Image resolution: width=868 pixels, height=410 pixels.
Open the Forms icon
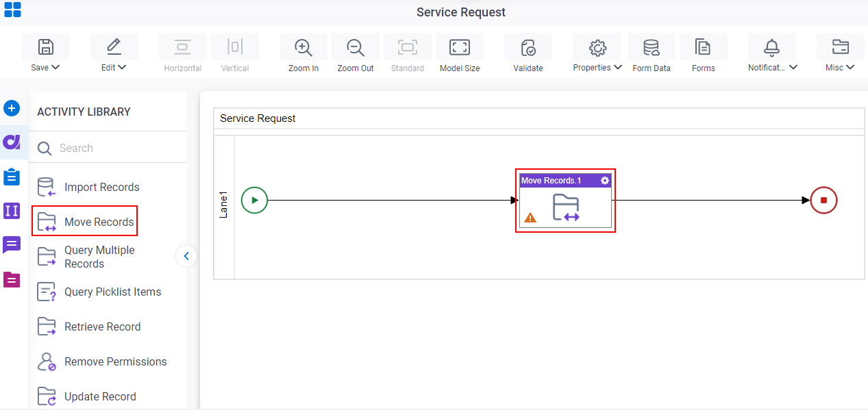coord(703,47)
